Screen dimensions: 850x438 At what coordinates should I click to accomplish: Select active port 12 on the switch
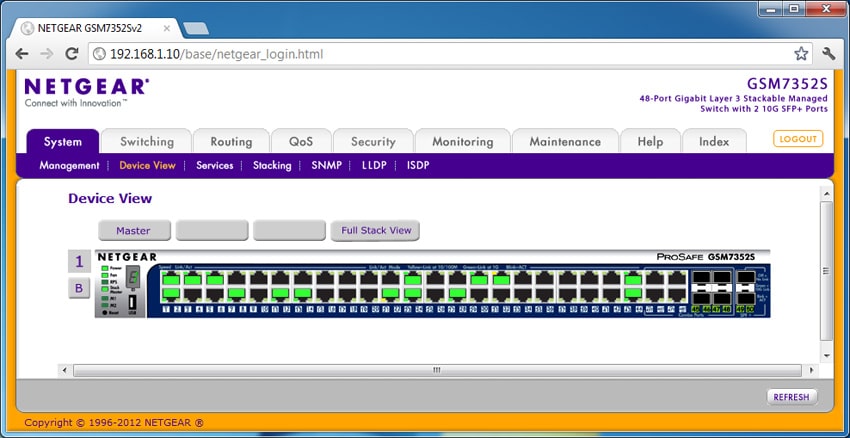281,294
